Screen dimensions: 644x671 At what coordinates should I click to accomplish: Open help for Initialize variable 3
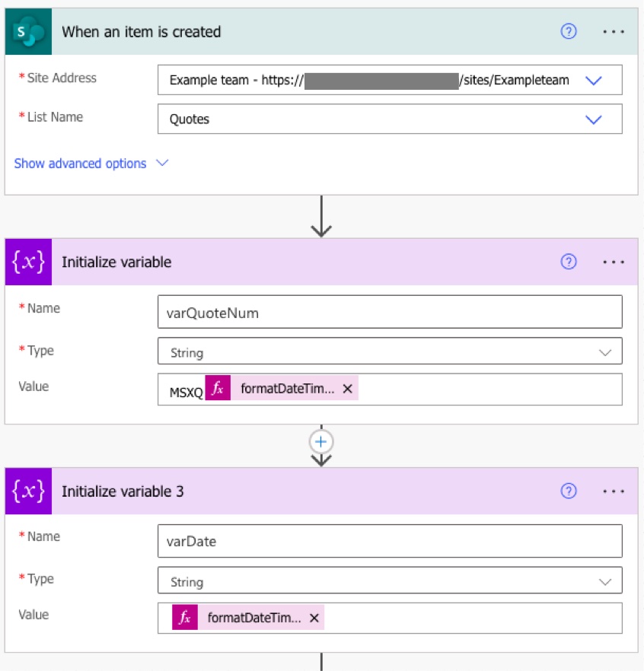(569, 491)
